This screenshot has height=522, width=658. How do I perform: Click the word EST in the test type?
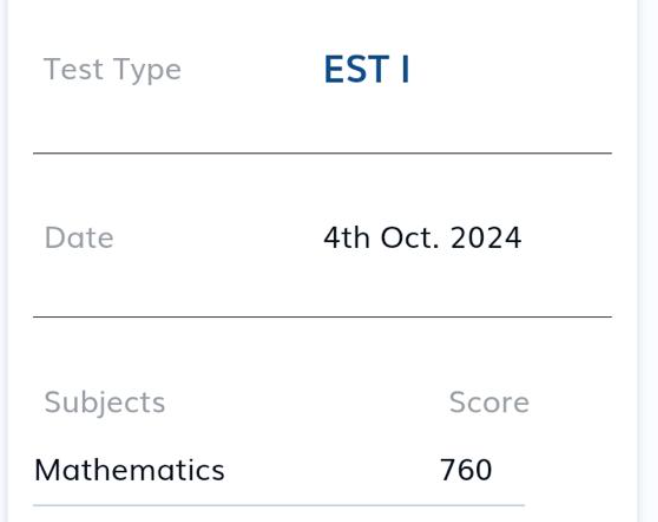point(356,70)
